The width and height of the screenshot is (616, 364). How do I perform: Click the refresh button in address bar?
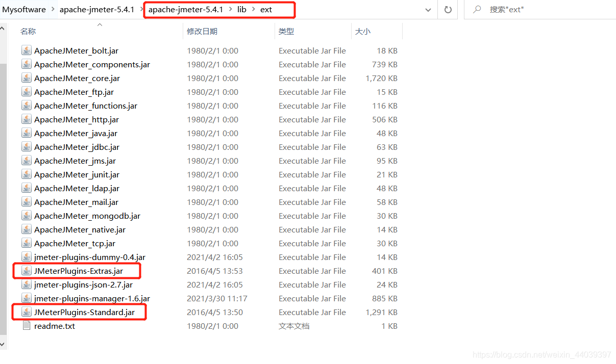coord(448,10)
